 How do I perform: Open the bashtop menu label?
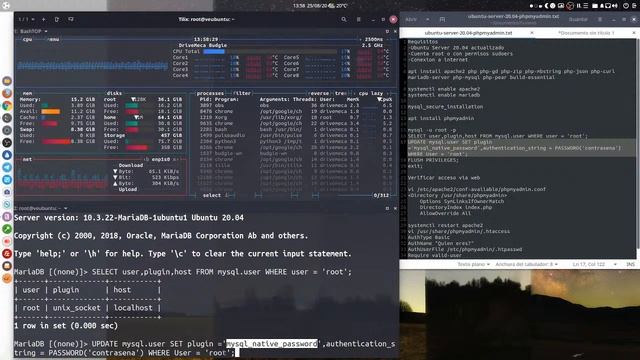click(x=54, y=40)
